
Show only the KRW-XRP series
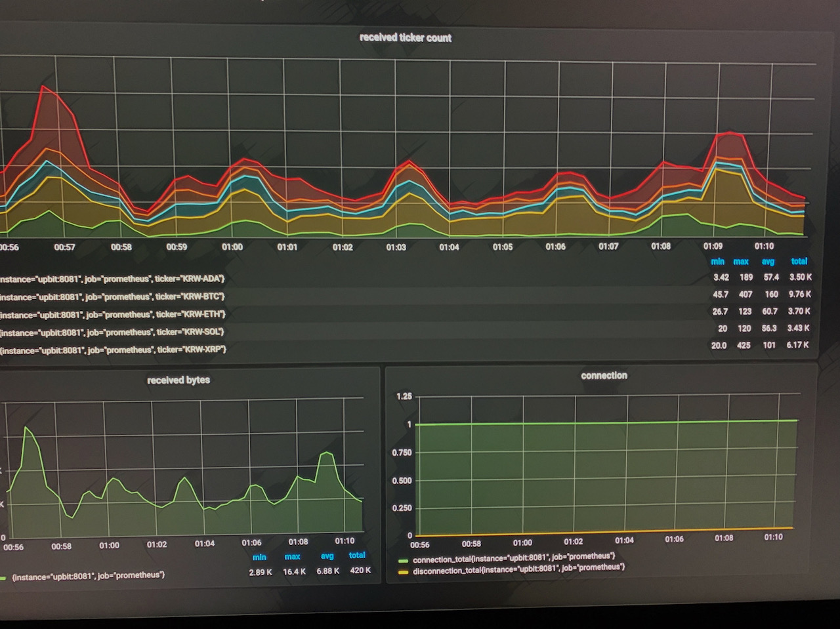coord(112,350)
